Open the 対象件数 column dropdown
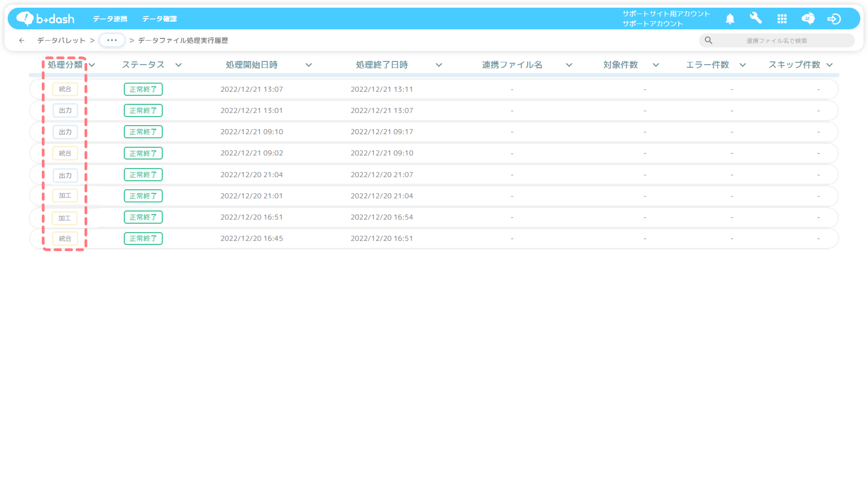 click(x=656, y=65)
